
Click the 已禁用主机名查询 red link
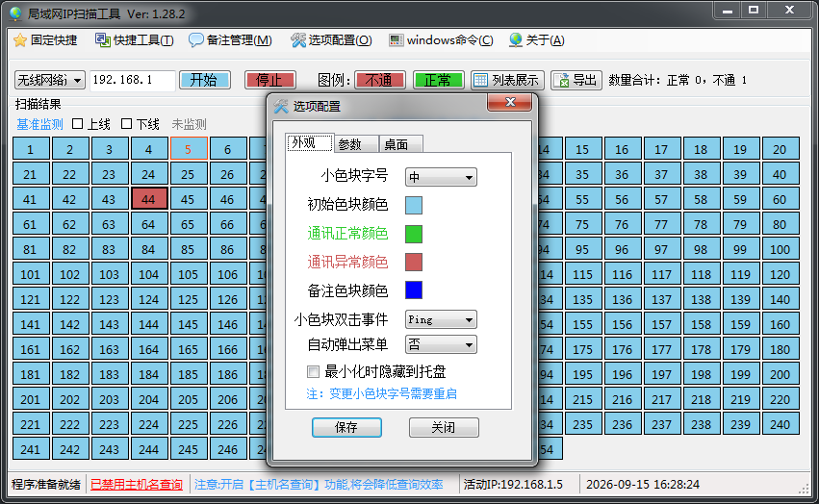[137, 485]
